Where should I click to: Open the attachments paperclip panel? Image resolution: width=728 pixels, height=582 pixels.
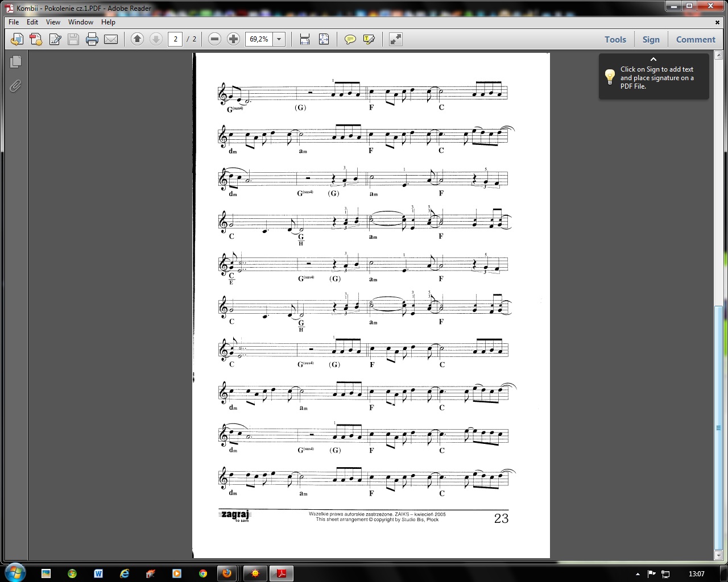(15, 86)
